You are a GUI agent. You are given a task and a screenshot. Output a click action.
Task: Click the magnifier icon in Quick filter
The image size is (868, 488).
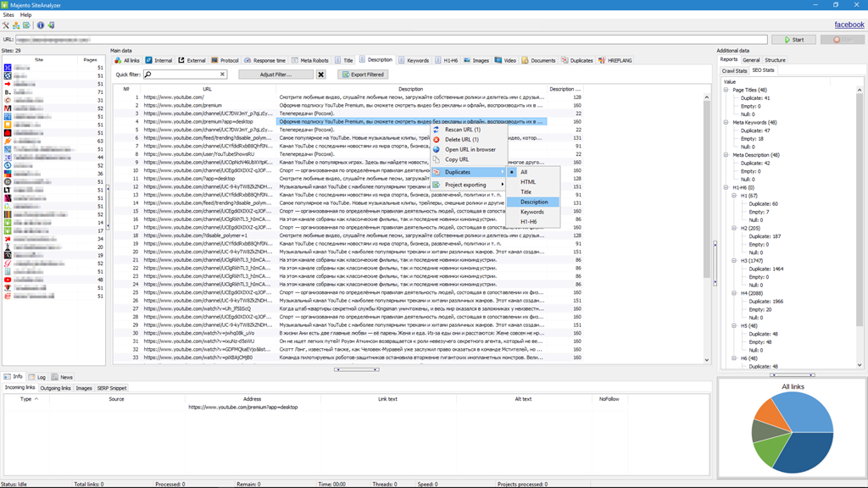[147, 75]
